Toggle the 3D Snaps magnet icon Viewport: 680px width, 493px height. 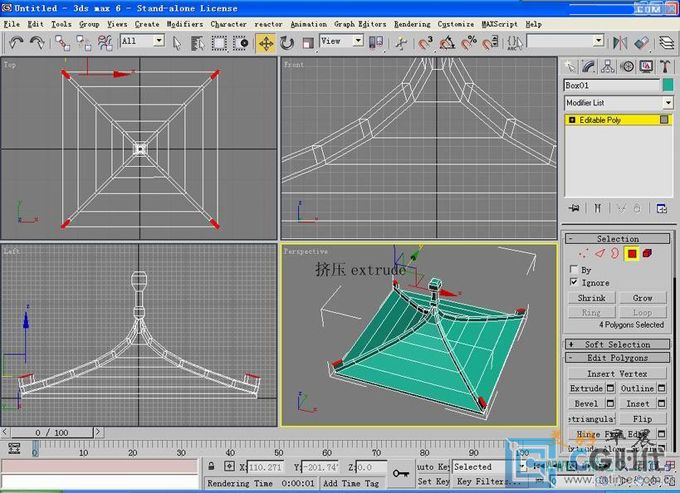point(425,43)
